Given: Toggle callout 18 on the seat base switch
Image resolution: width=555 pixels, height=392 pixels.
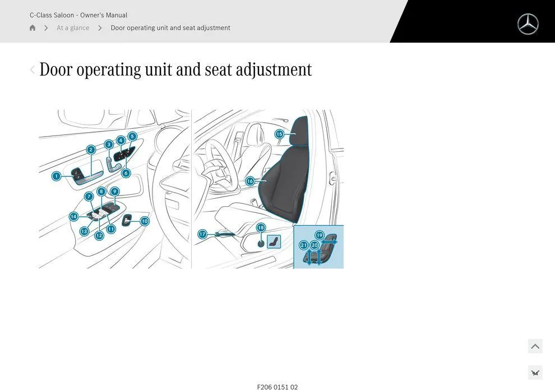Looking at the screenshot, I should (x=260, y=226).
